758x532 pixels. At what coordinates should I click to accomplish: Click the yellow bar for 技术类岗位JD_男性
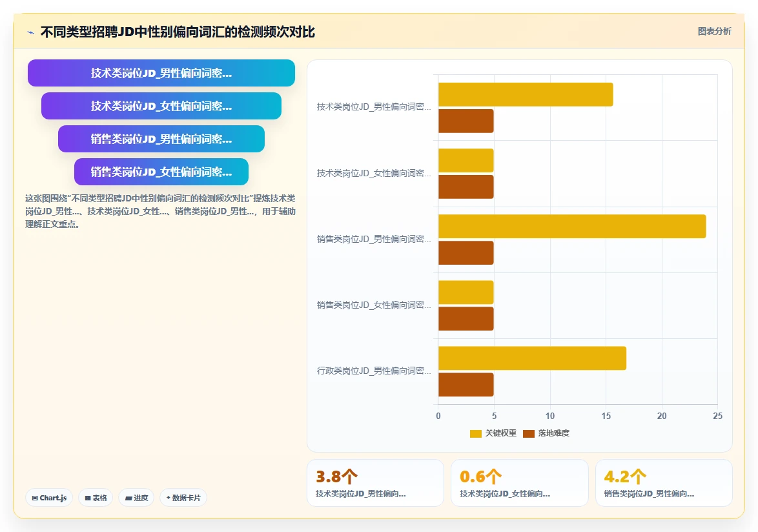click(526, 94)
